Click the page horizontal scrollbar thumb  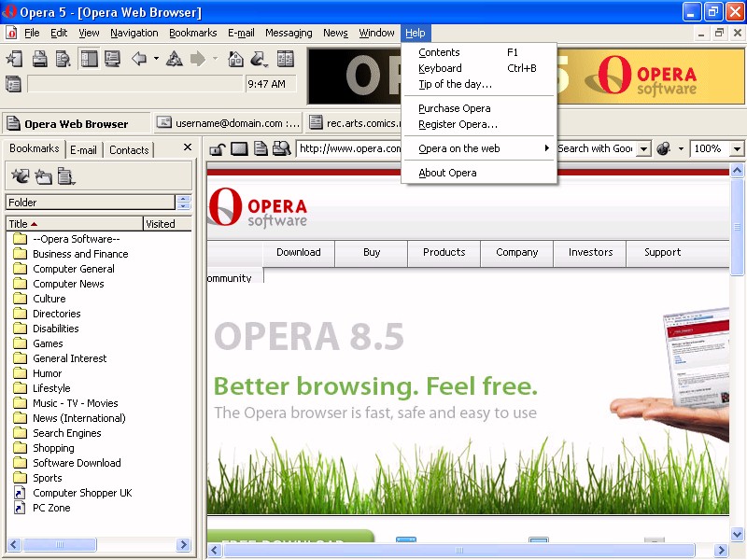[x=458, y=551]
